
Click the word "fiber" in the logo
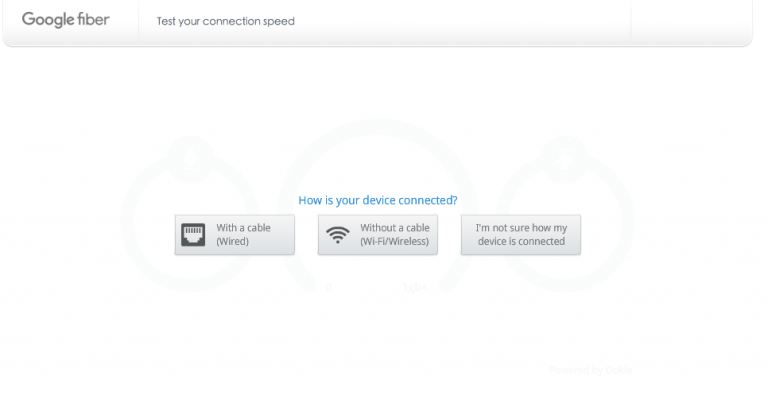(90, 20)
